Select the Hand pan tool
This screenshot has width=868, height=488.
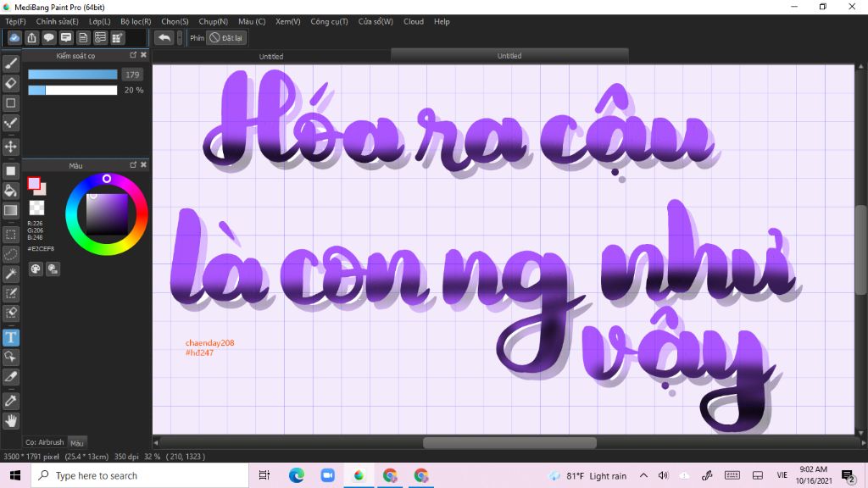click(10, 420)
